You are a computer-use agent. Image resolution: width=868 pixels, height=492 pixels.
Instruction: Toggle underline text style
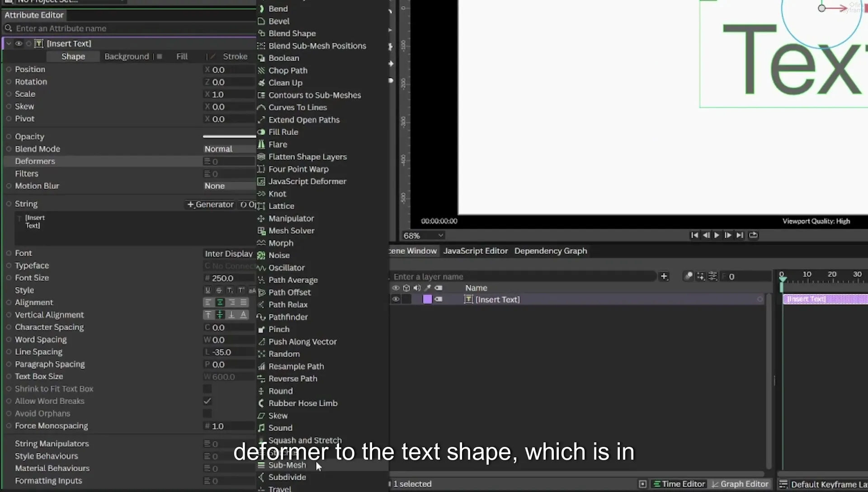[x=208, y=290]
